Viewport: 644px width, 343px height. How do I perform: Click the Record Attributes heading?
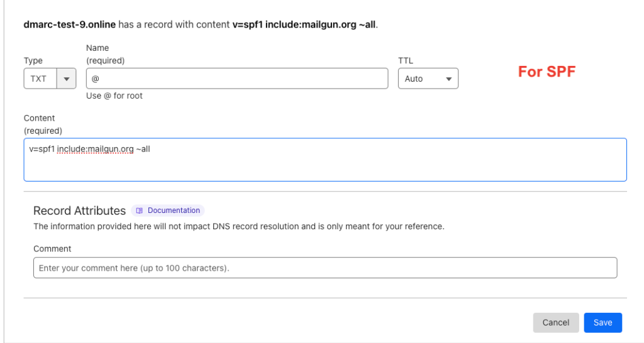tap(79, 210)
